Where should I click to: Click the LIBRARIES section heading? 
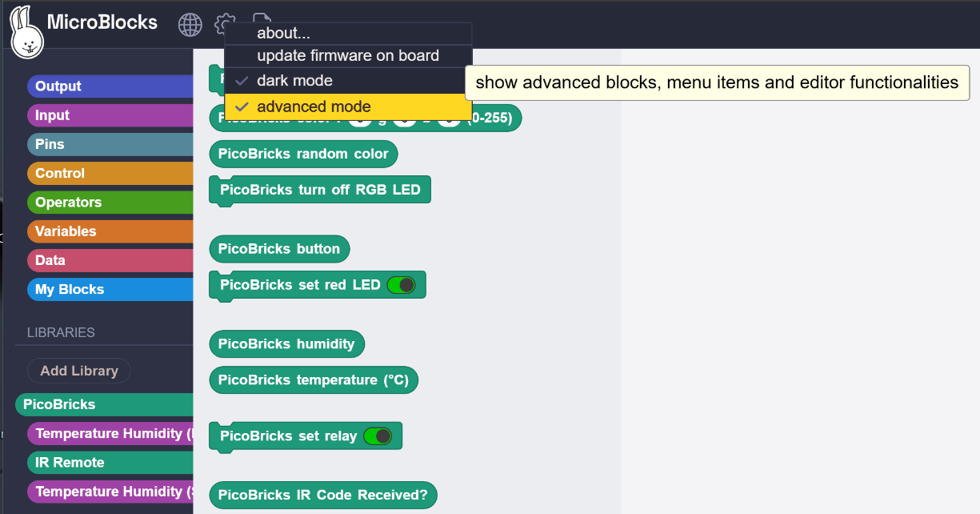[61, 332]
